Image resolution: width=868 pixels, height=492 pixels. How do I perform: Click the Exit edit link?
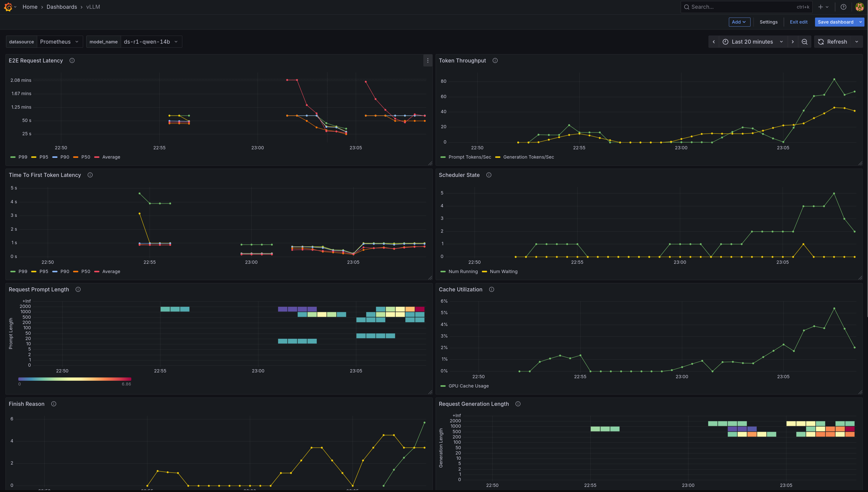pyautogui.click(x=798, y=22)
